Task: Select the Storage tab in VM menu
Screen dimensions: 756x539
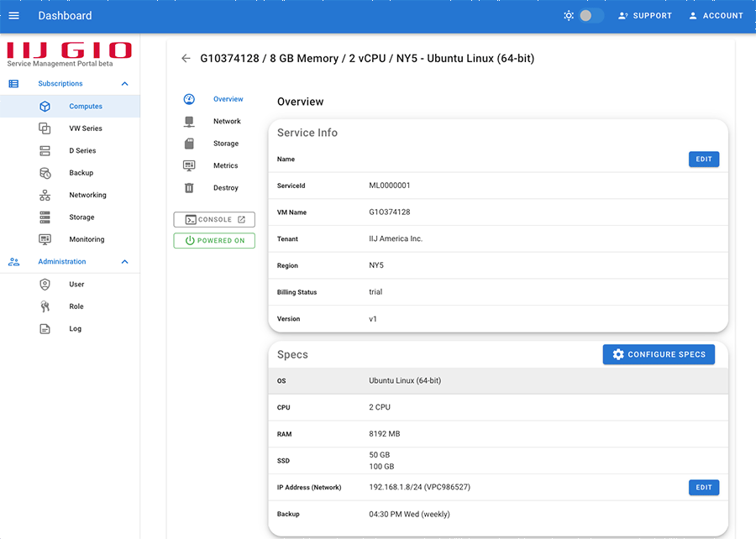Action: [225, 144]
